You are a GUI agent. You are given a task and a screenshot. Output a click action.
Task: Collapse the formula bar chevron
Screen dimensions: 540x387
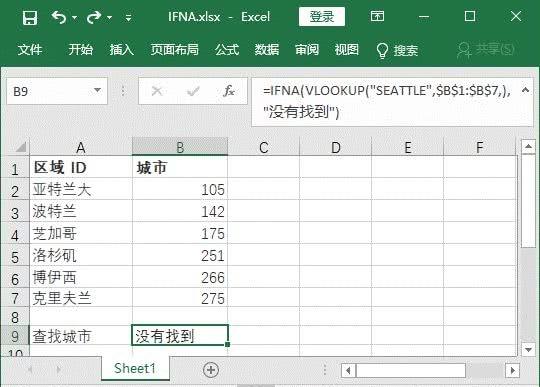526,90
